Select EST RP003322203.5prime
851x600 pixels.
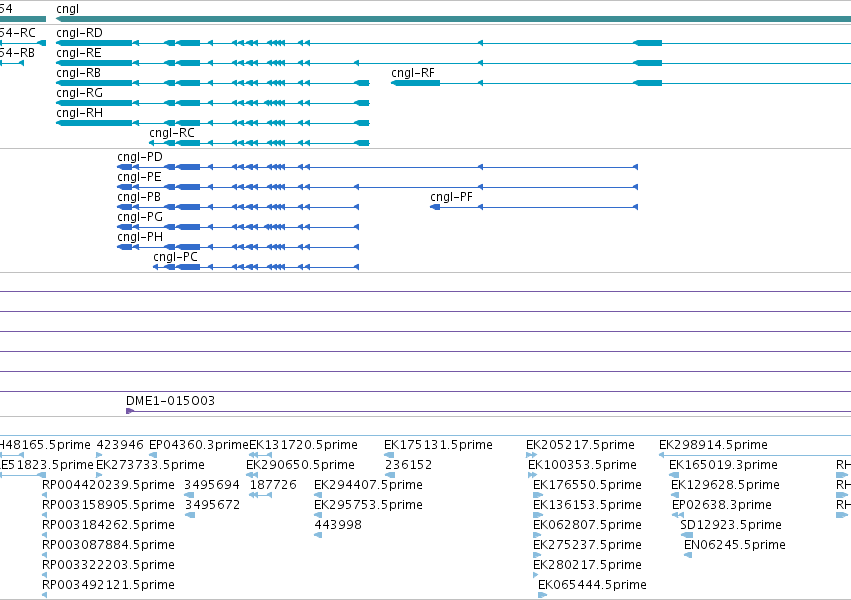pyautogui.click(x=109, y=565)
